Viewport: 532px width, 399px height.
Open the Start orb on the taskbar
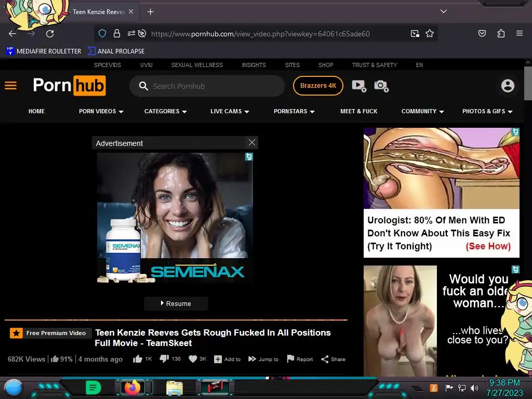pyautogui.click(x=13, y=388)
